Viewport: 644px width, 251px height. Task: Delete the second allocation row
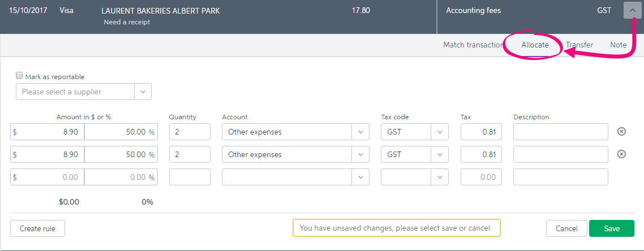[x=622, y=154]
